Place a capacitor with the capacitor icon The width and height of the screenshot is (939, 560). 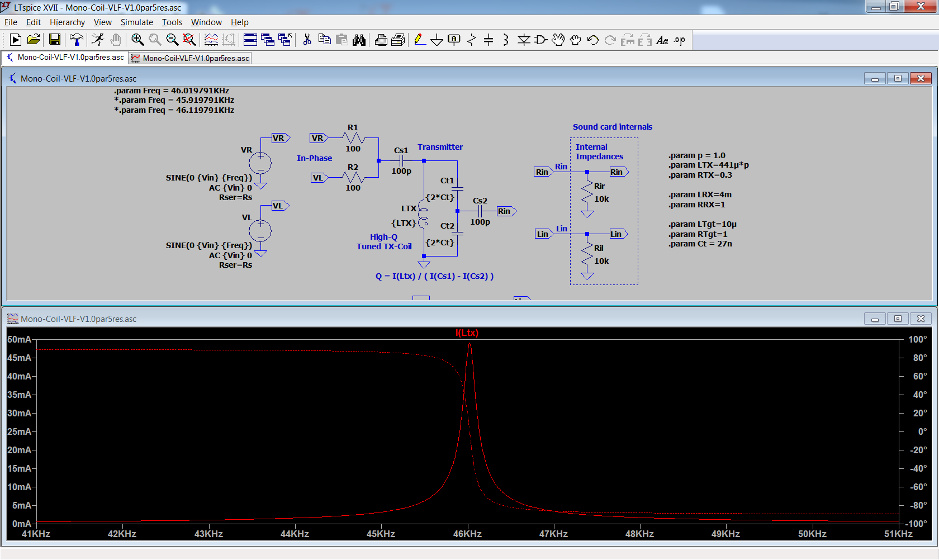(488, 40)
